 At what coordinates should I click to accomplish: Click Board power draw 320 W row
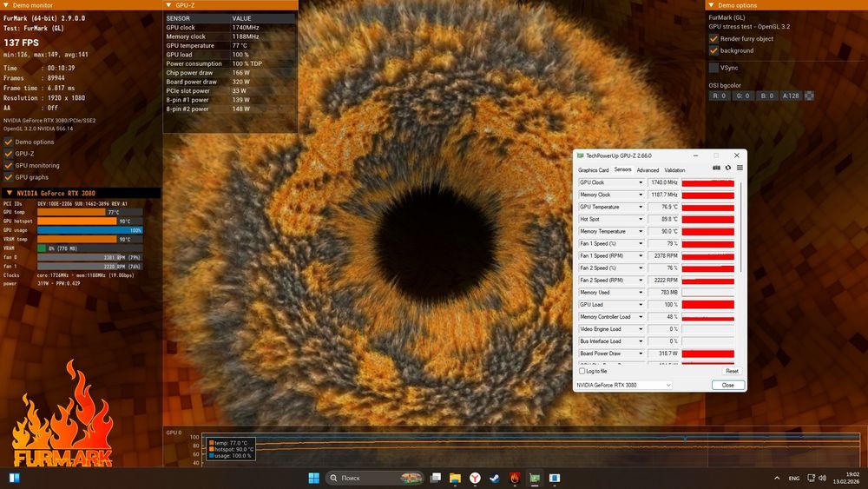(230, 82)
